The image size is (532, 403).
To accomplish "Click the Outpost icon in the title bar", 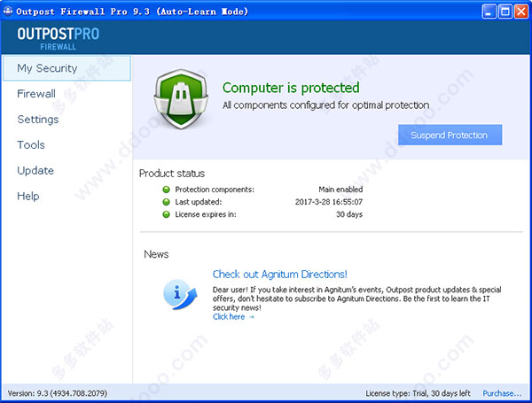I will coord(8,12).
